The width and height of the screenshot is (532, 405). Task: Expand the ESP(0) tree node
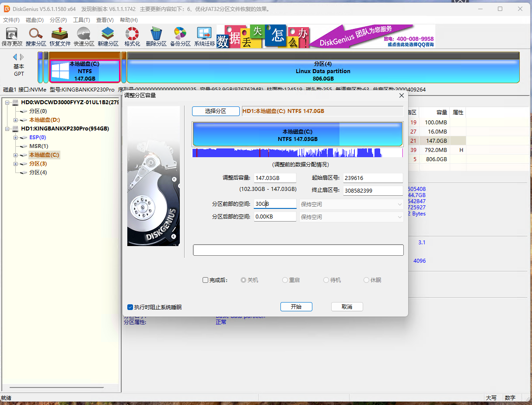pyautogui.click(x=16, y=137)
